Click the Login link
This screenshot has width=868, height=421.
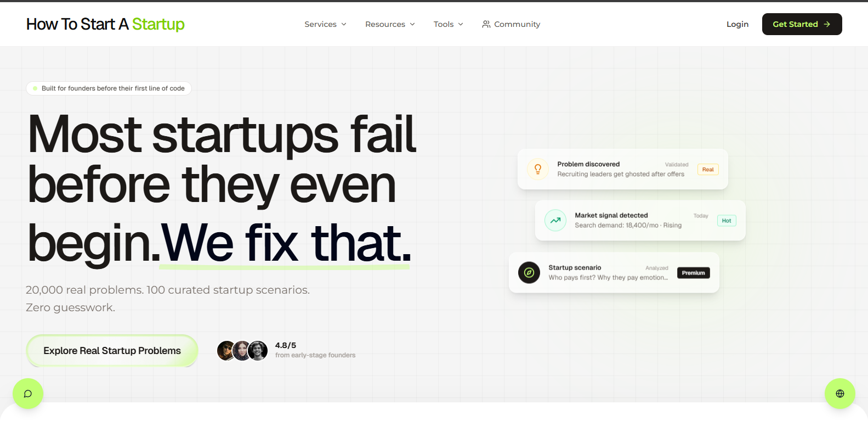pyautogui.click(x=737, y=24)
